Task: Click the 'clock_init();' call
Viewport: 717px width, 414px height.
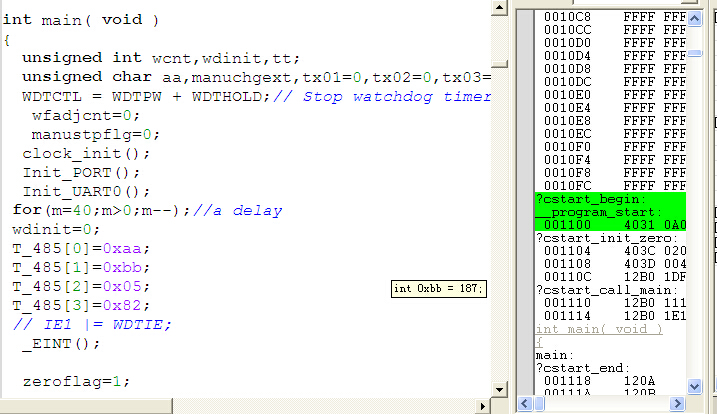Action: click(x=86, y=153)
